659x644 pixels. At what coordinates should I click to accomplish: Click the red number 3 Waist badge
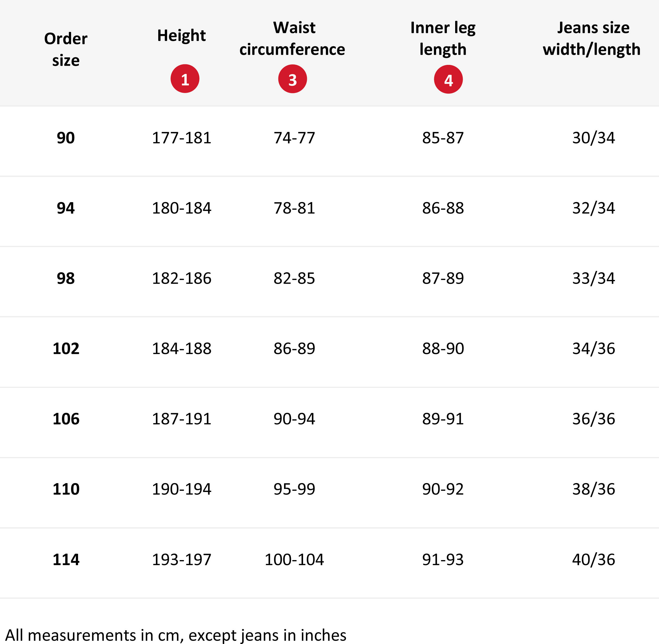[292, 79]
